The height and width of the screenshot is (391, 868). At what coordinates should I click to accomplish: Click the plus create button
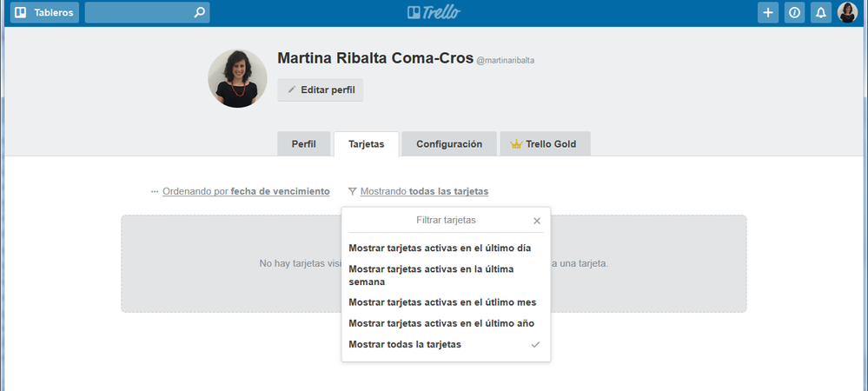(x=768, y=13)
